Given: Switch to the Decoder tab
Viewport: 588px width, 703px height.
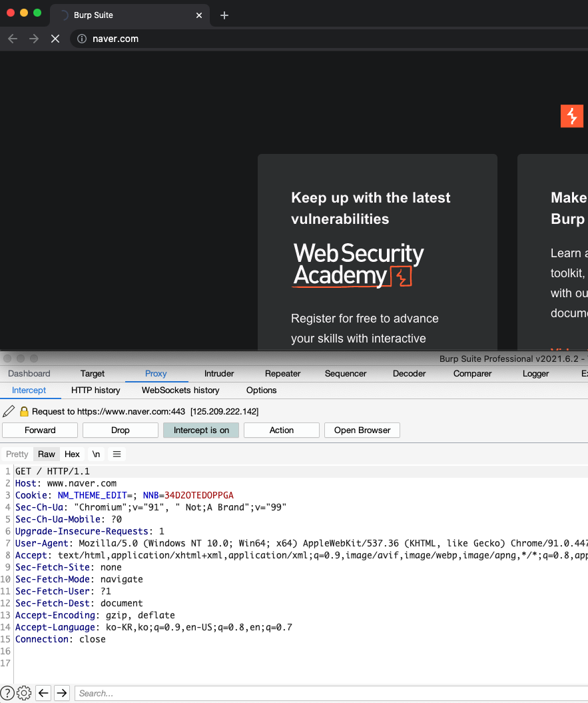Looking at the screenshot, I should 409,373.
